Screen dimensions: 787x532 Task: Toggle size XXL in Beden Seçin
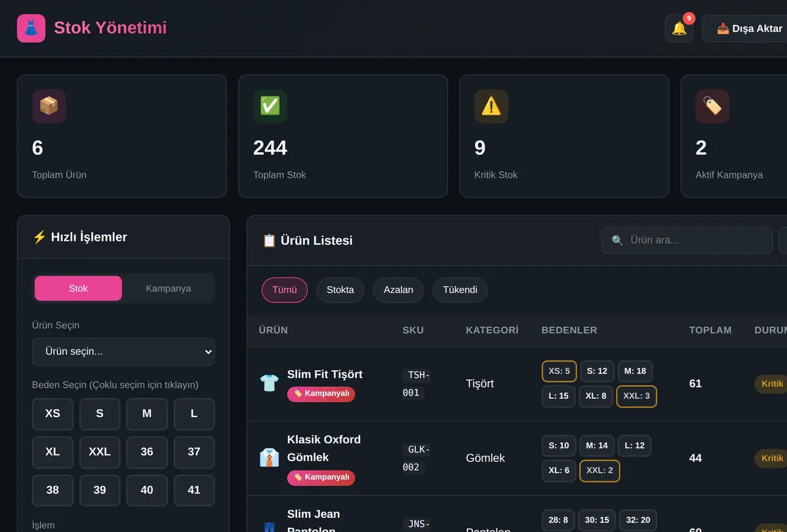coord(100,452)
